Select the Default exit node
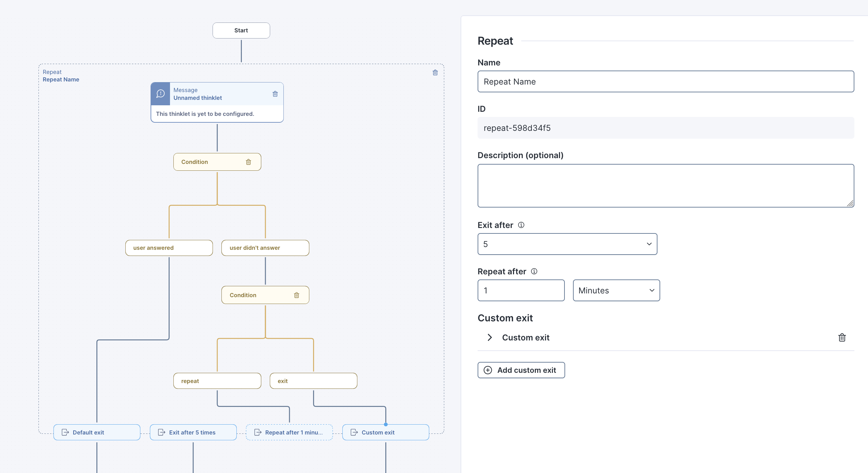Viewport: 868px width, 473px height. click(x=97, y=432)
